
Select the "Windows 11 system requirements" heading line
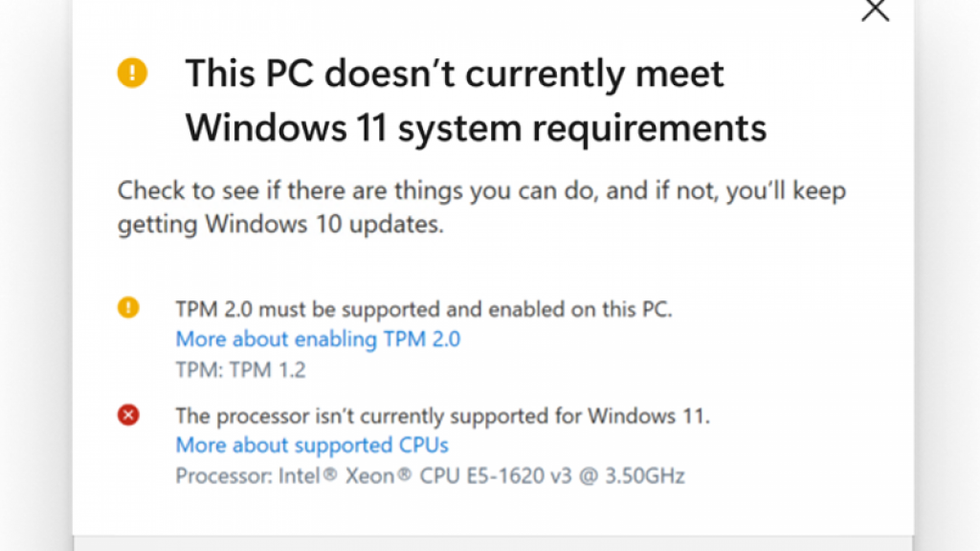pyautogui.click(x=476, y=126)
